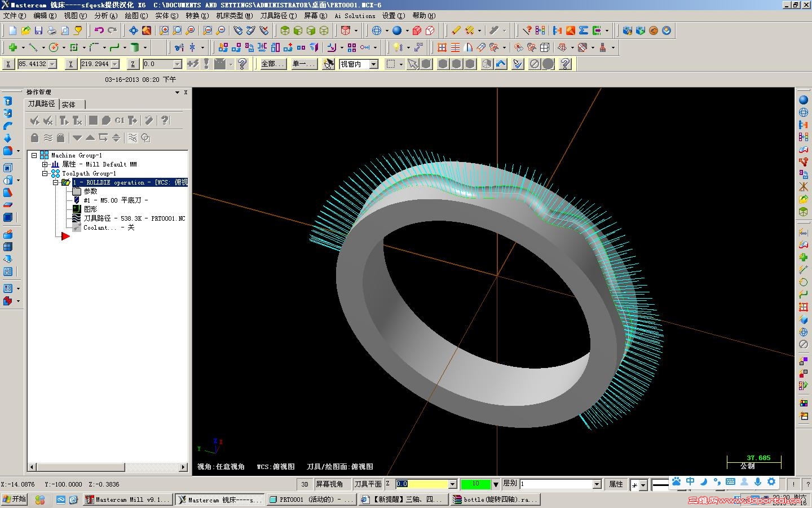Click the green plus create point icon
The height and width of the screenshot is (508, 812).
(x=12, y=47)
